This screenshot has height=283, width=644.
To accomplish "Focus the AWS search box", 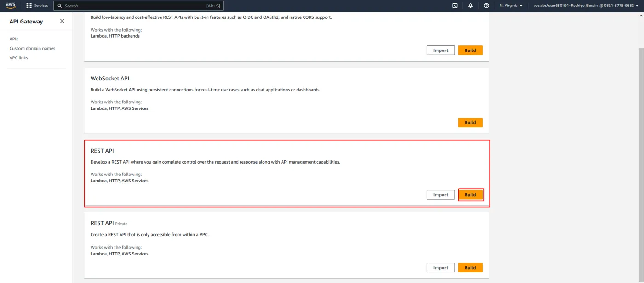I will [138, 6].
